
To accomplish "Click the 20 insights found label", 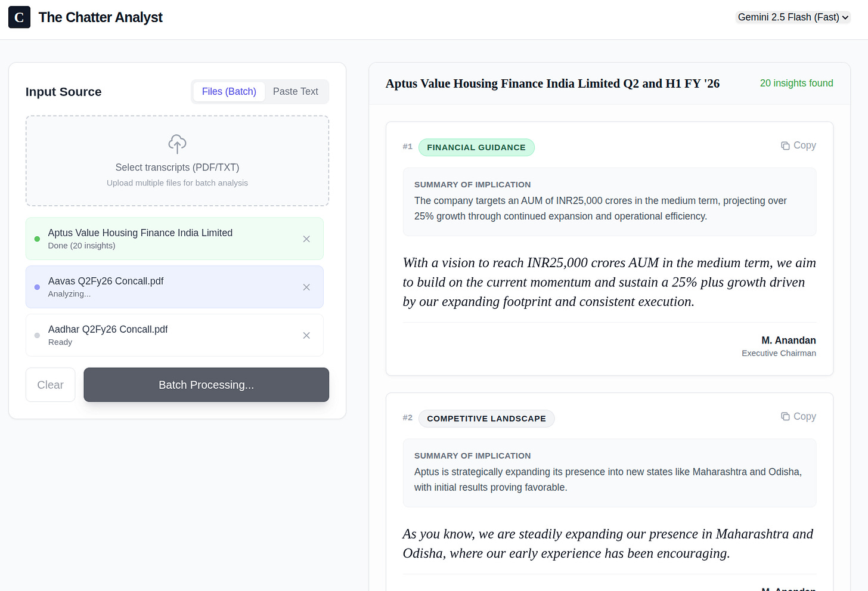I will click(x=796, y=83).
